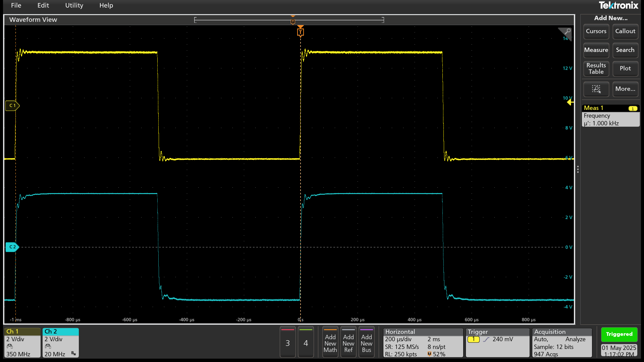The height and width of the screenshot is (362, 644).
Task: Expand the results bar drag handle
Action: [578, 170]
